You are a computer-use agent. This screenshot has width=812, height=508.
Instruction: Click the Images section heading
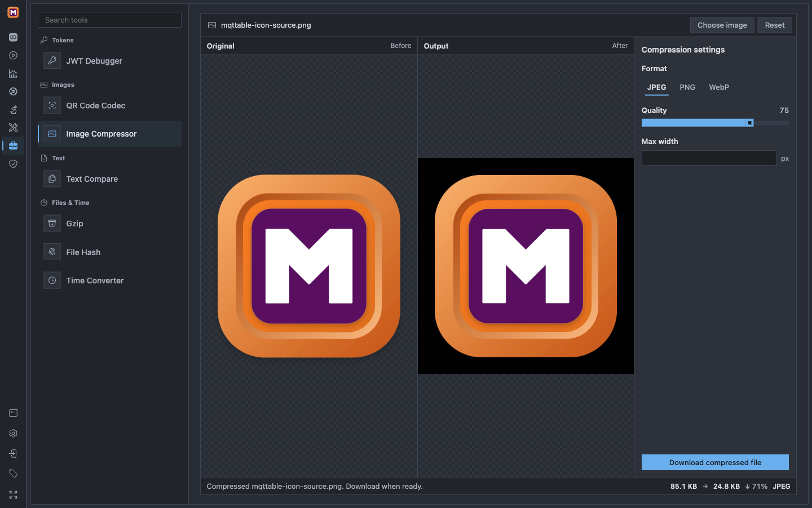63,85
